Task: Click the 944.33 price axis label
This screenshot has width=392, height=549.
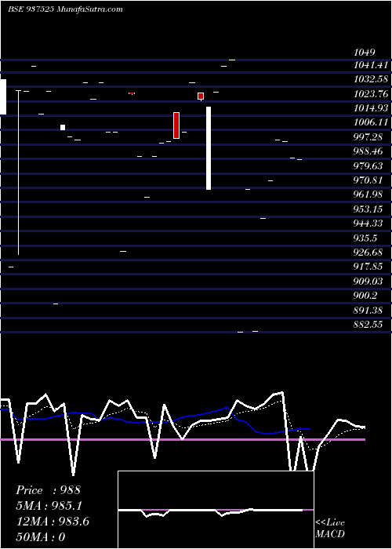Action: (368, 224)
